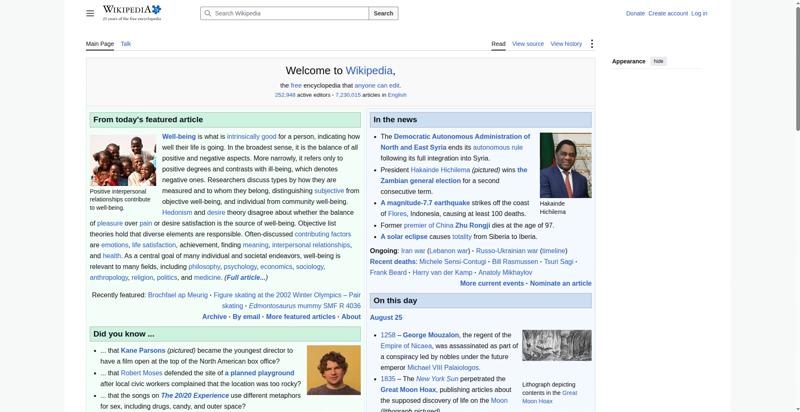Screen dimensions: 800x412
Task: Open the View history tab
Action: click(566, 44)
